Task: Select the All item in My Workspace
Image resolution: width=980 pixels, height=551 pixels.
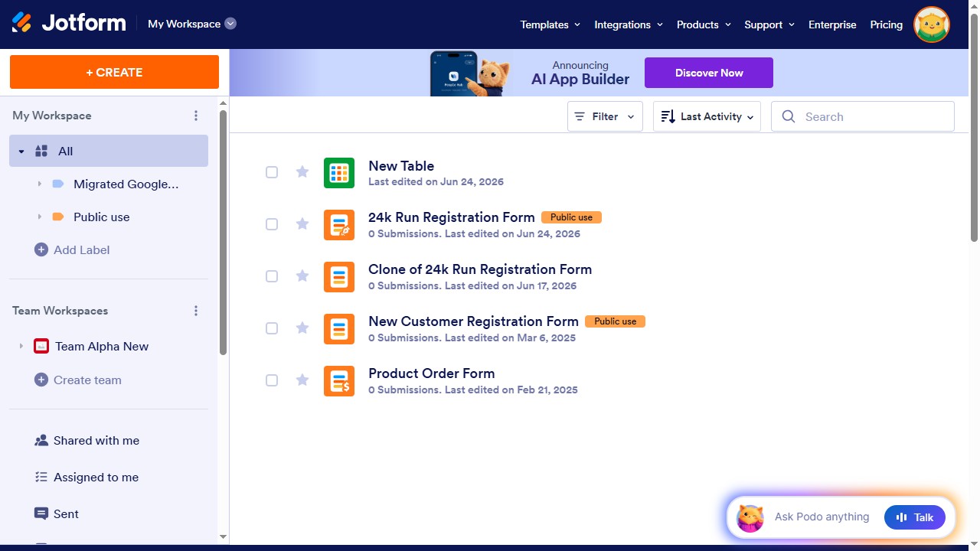Action: click(x=109, y=151)
